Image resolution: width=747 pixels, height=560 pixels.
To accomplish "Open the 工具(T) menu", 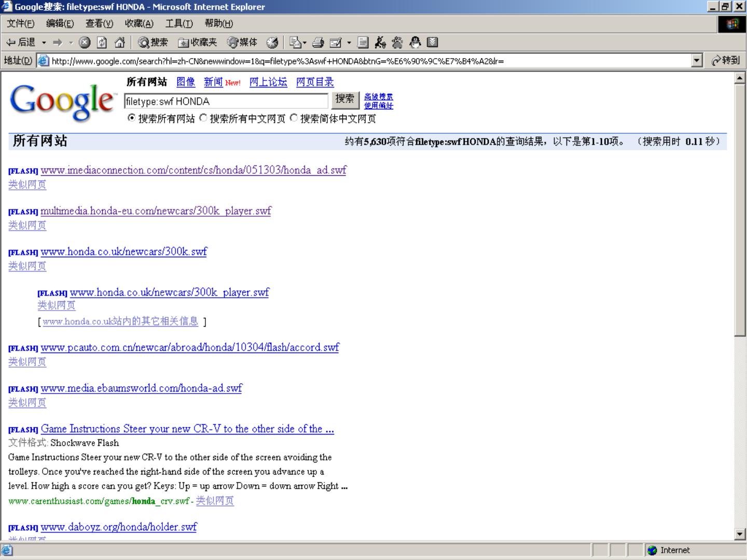I will pyautogui.click(x=179, y=24).
